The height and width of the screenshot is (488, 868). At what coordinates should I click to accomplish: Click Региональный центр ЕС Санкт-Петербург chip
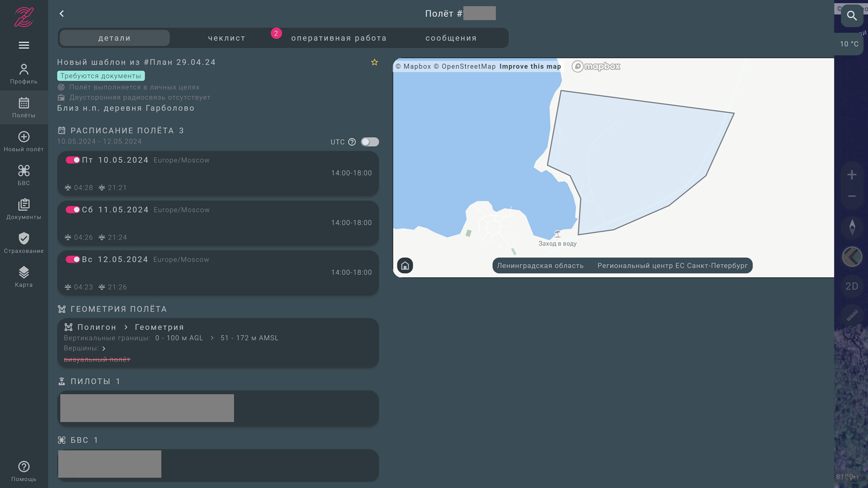point(673,266)
